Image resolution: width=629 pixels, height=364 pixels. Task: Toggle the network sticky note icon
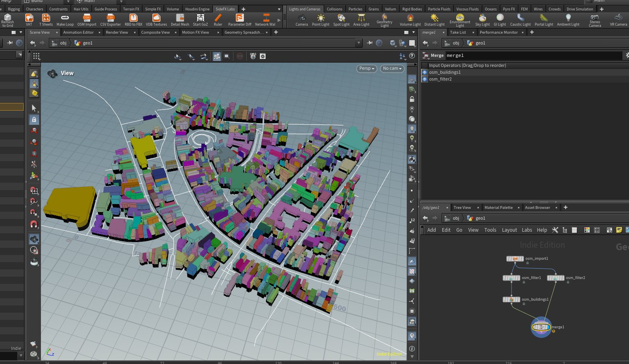click(619, 230)
